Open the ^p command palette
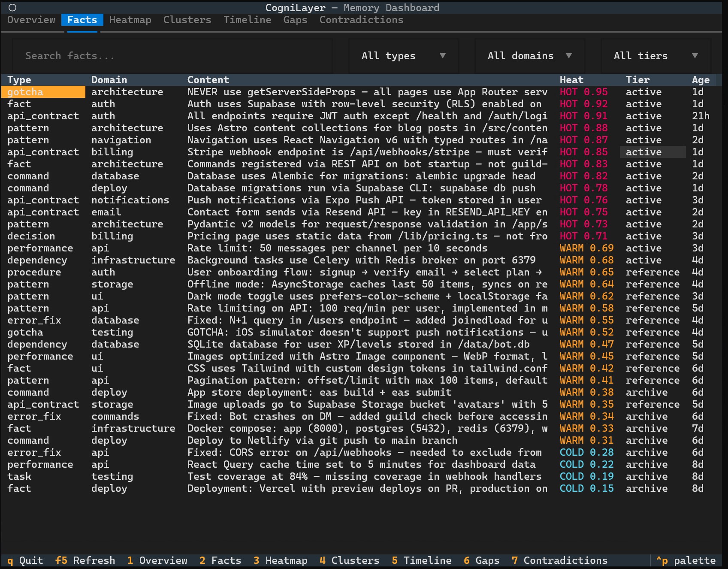Image resolution: width=728 pixels, height=569 pixels. tap(686, 560)
